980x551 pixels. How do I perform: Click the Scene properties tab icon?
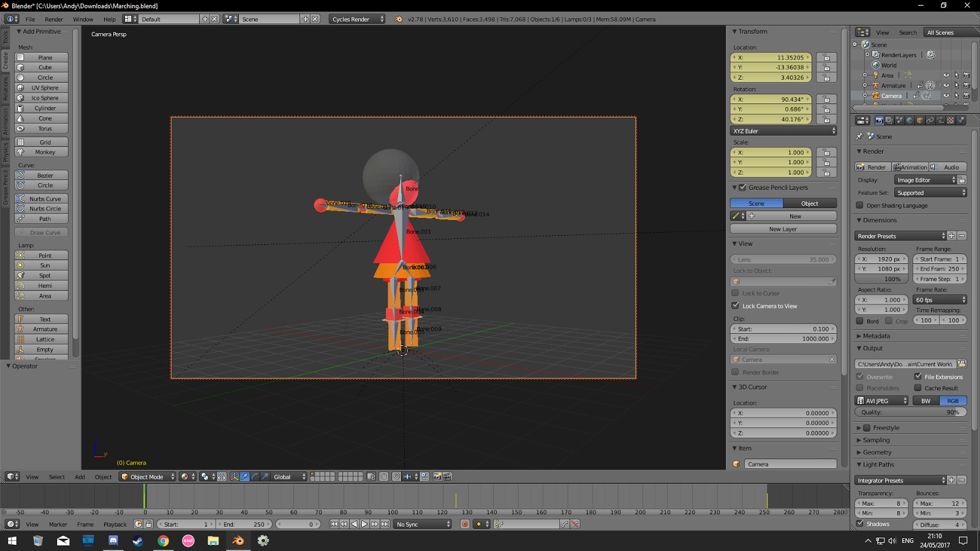[x=899, y=120]
